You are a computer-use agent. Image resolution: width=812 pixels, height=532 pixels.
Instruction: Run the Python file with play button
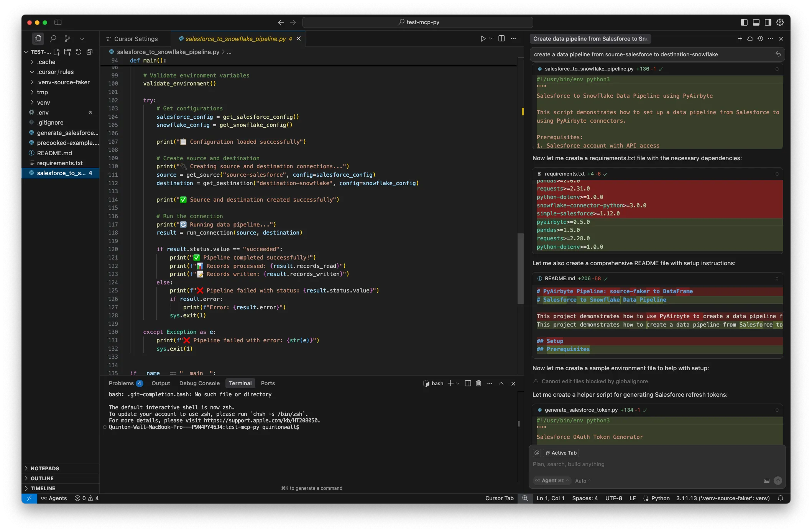pyautogui.click(x=483, y=39)
